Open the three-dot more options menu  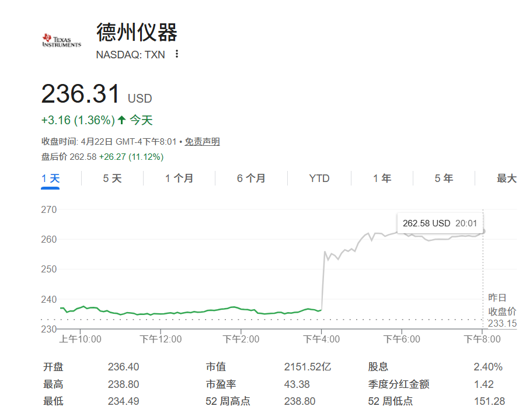177,54
